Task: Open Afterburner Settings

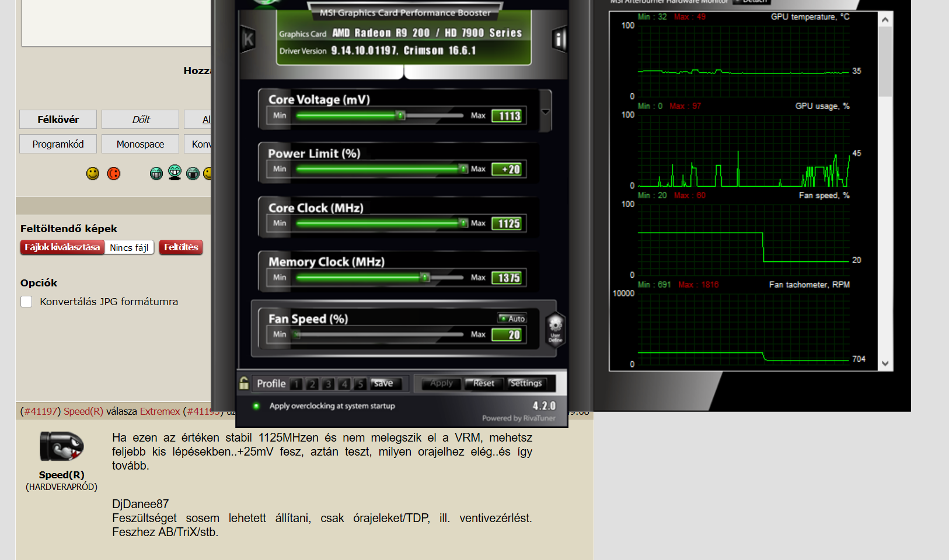Action: (527, 383)
